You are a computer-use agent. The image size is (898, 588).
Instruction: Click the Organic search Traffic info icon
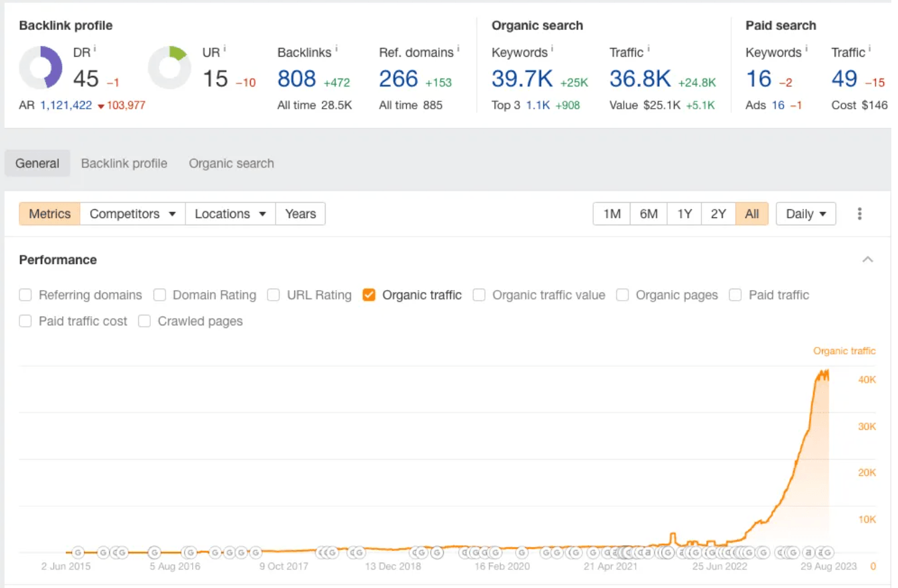[648, 49]
